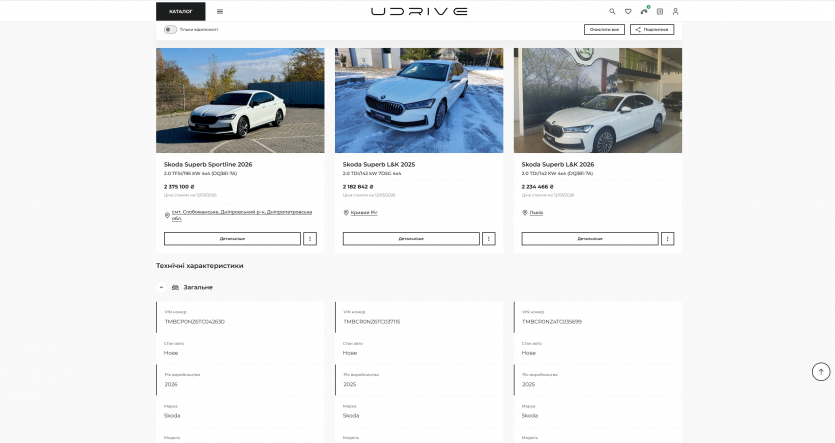Open three-dot options for Skoda Superb Sportline 2026
This screenshot has width=835, height=443.
tap(310, 239)
